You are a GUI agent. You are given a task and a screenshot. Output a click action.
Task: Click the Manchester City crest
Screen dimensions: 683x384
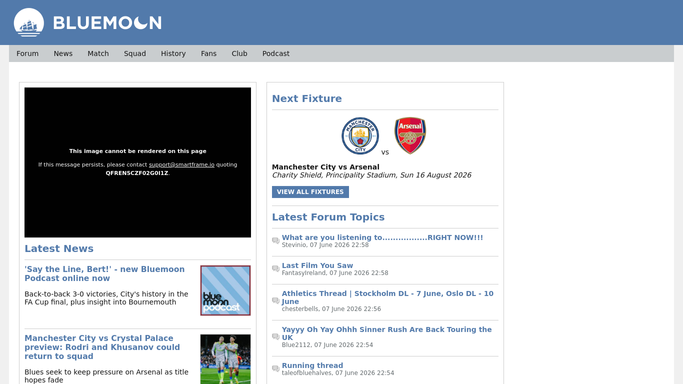pyautogui.click(x=360, y=135)
